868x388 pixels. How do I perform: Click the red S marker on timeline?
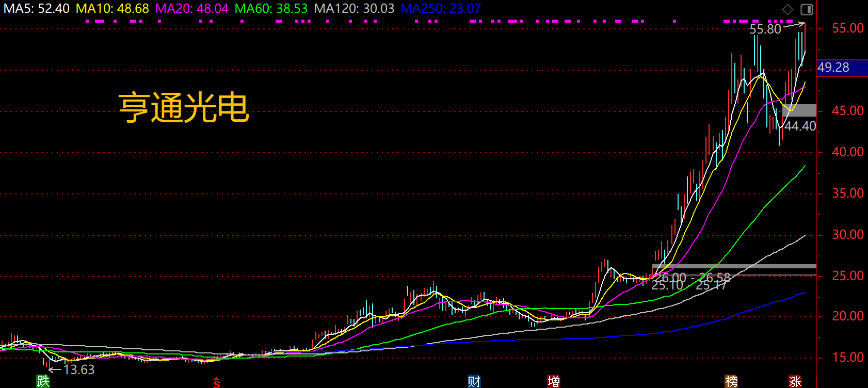pyautogui.click(x=216, y=382)
